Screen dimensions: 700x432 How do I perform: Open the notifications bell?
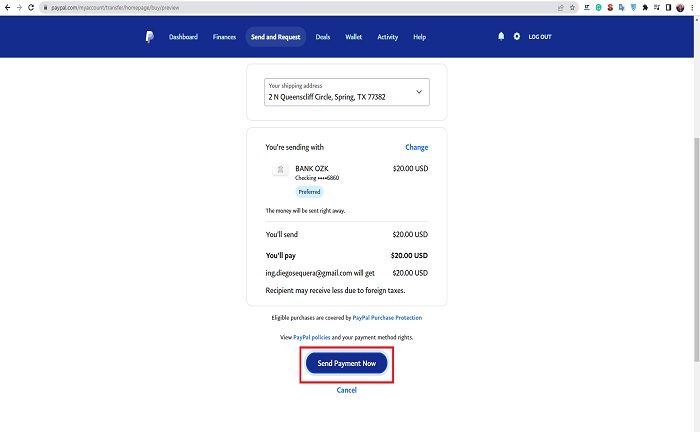pyautogui.click(x=501, y=36)
